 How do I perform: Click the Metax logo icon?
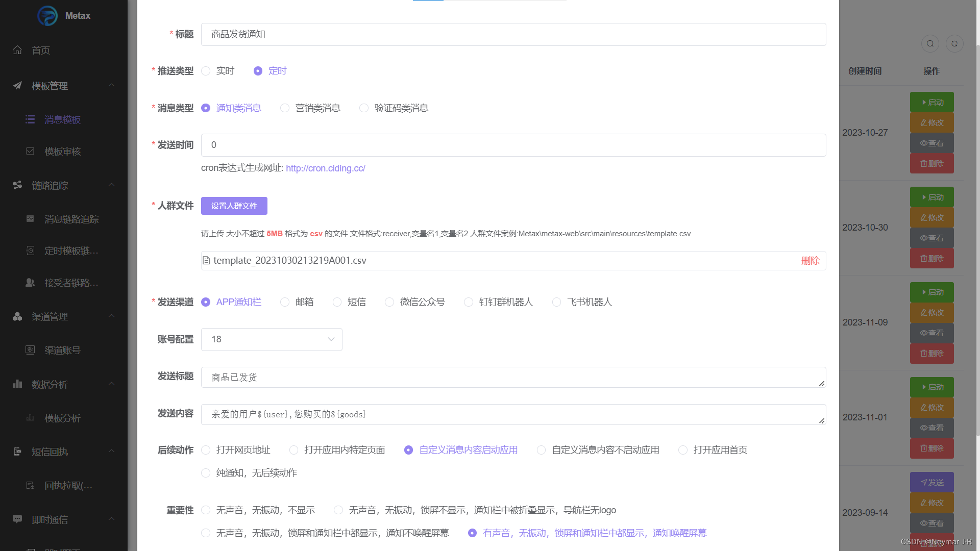click(x=47, y=16)
